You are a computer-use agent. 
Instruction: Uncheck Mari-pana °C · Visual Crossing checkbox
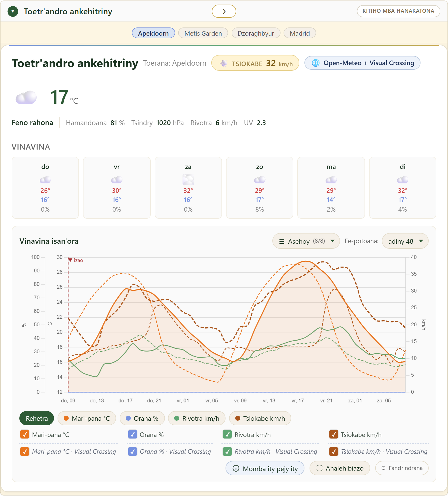24,451
